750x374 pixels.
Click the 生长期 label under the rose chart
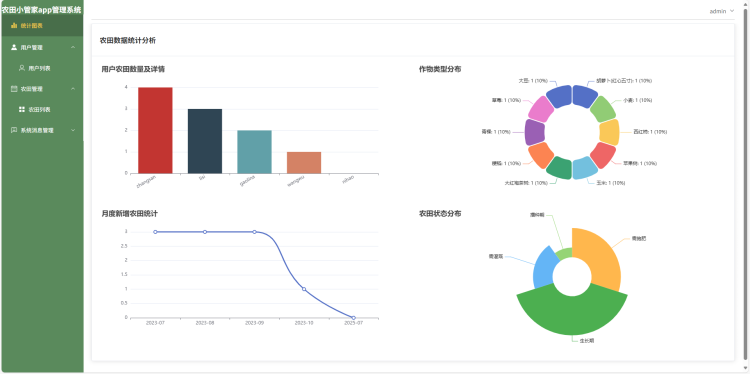(x=586, y=341)
